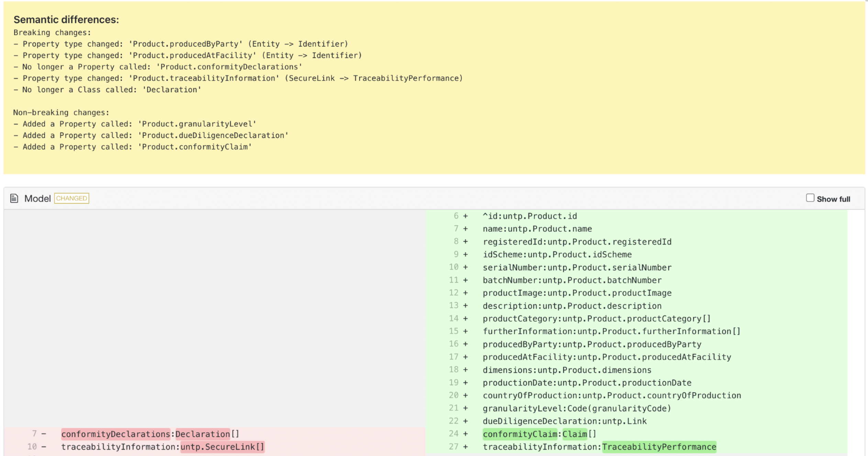Click the 'Breaking changes:' line
The width and height of the screenshot is (868, 456).
tap(52, 33)
